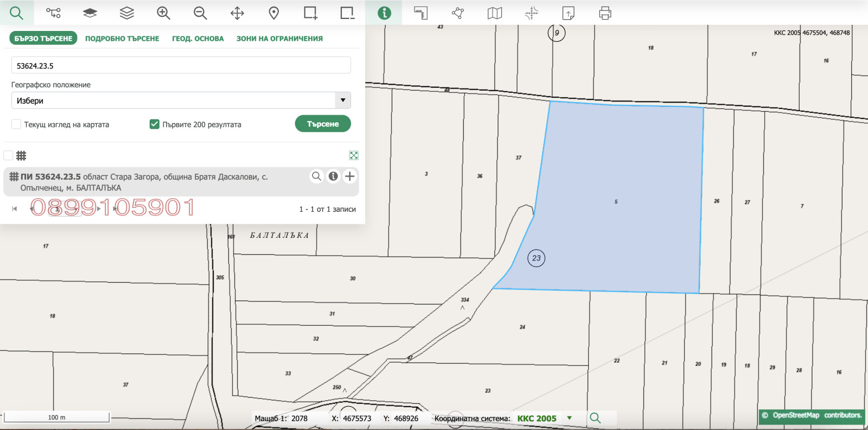Click the search field containing 53624.23.5
868x430 pixels.
coord(181,66)
